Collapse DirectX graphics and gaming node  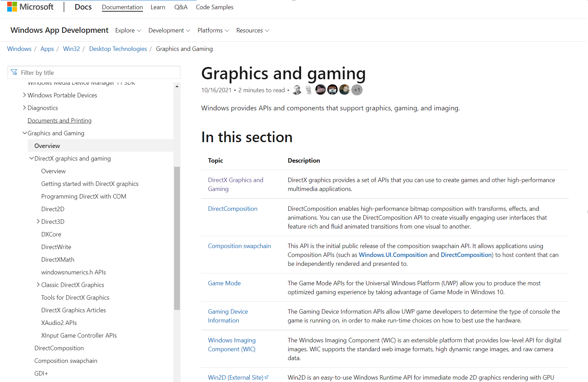[31, 158]
